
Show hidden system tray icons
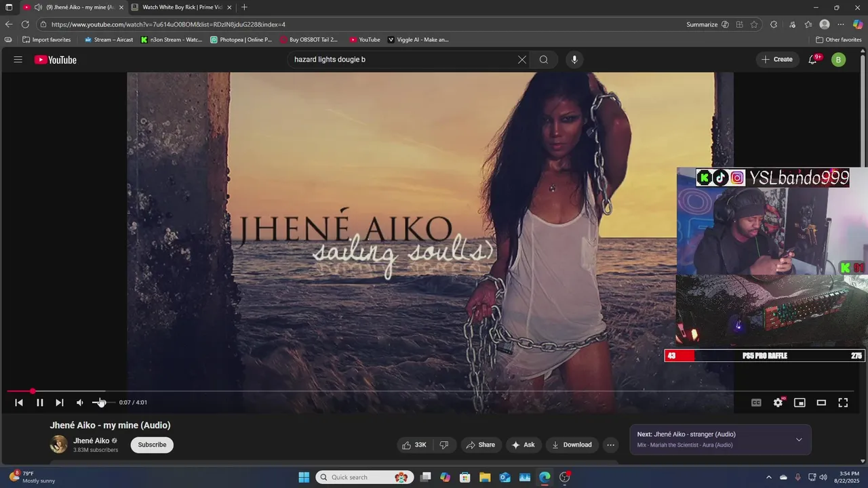pos(768,477)
